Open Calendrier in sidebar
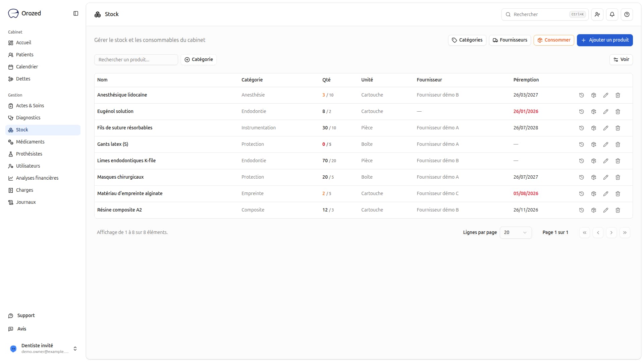Screen dimensions: 644x362 pyautogui.click(x=43, y=67)
